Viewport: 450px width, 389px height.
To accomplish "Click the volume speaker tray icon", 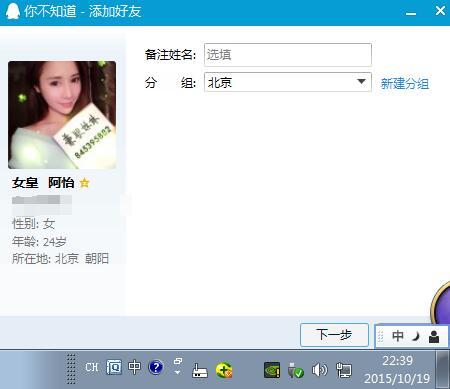I will click(x=319, y=370).
